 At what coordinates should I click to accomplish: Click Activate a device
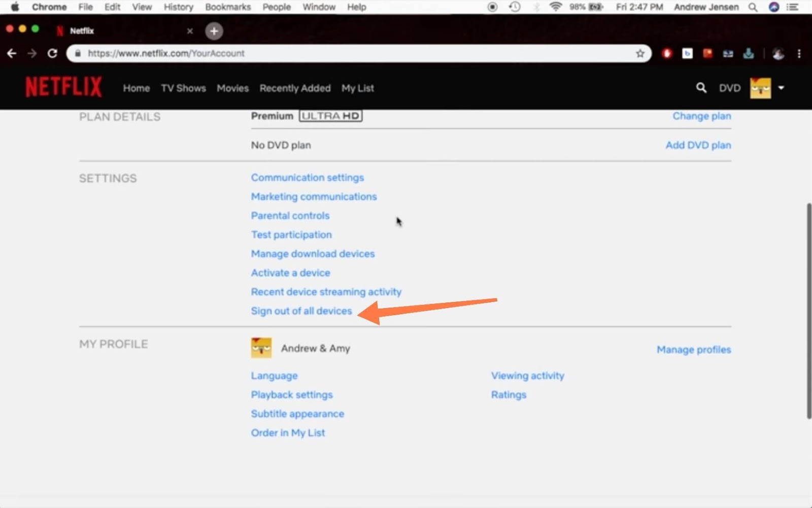tap(290, 273)
